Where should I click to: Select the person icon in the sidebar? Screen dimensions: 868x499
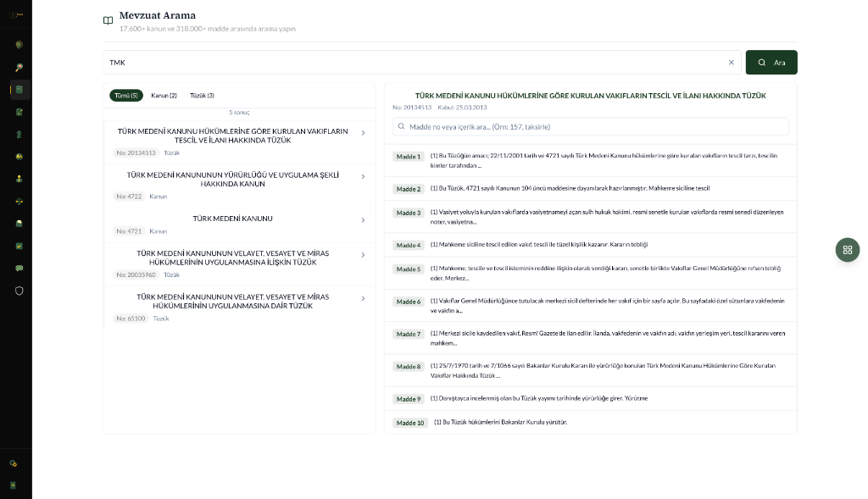[x=19, y=179]
